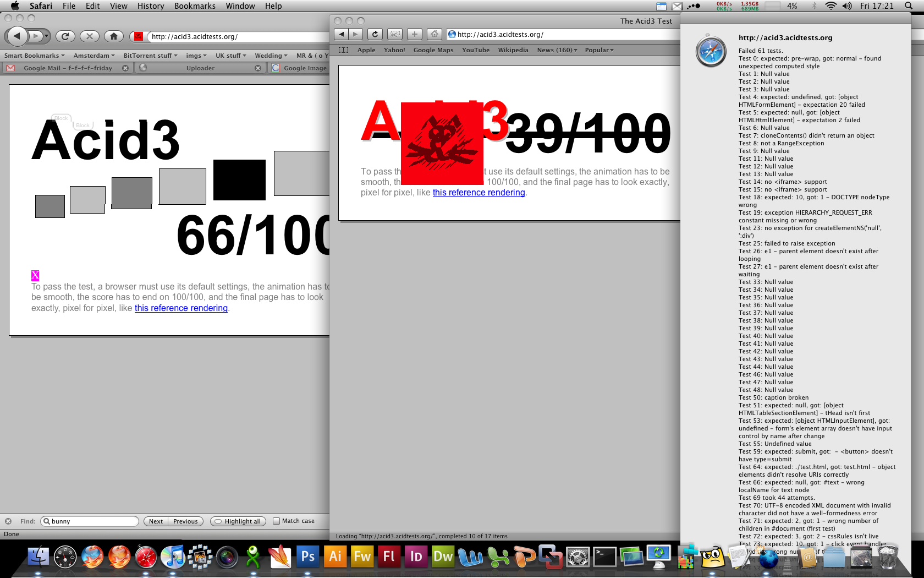Close the Firefox find bar
Image resolution: width=924 pixels, height=578 pixels.
(x=8, y=521)
